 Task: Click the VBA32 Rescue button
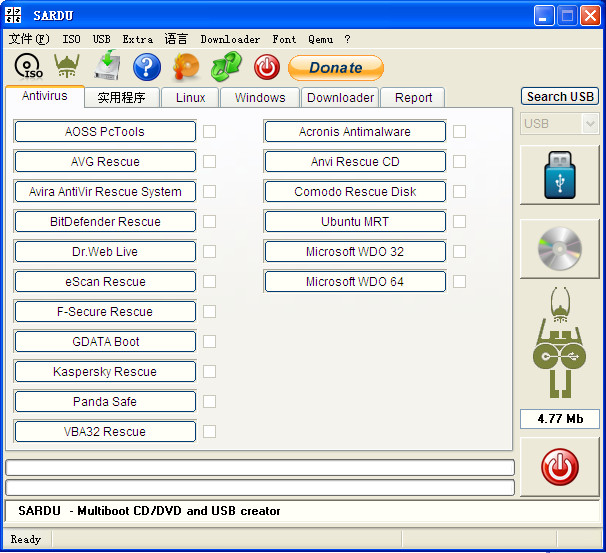tap(105, 432)
